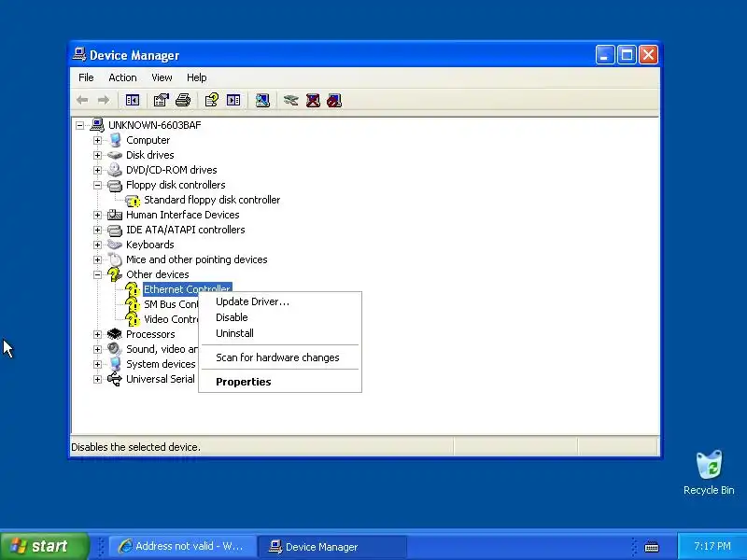Click the Floppy disk controllers icon
Image resolution: width=747 pixels, height=560 pixels.
click(x=115, y=185)
